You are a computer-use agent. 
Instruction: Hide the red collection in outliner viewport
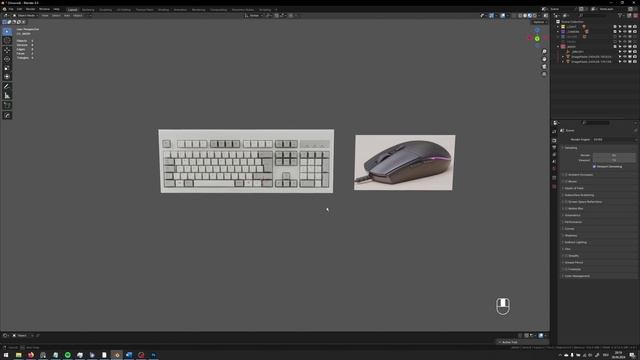pyautogui.click(x=625, y=47)
